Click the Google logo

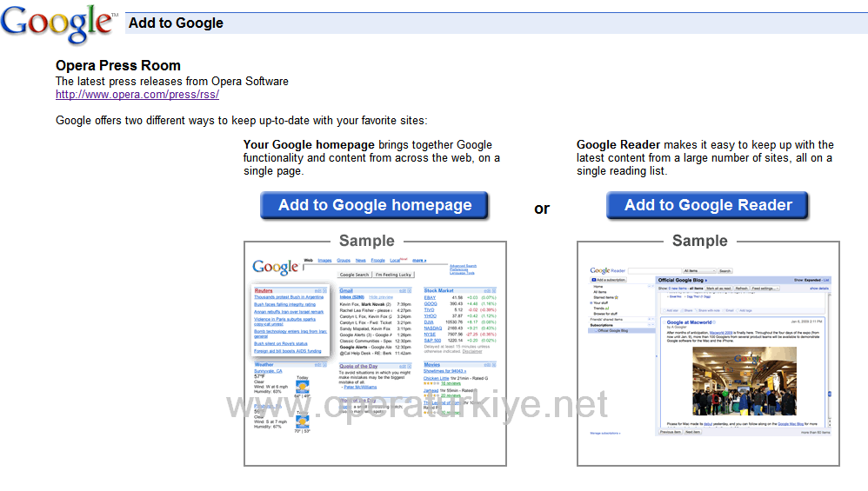[57, 23]
